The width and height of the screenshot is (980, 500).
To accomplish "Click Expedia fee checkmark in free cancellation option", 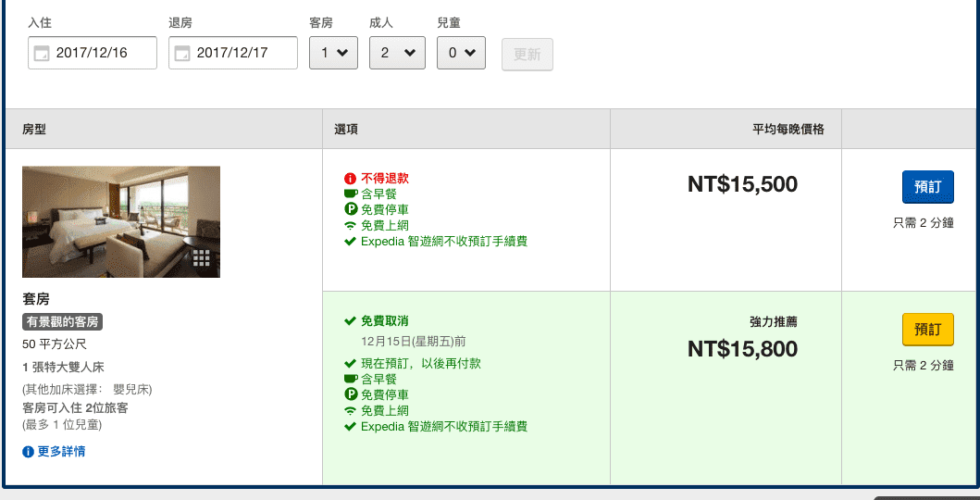I will coord(350,427).
